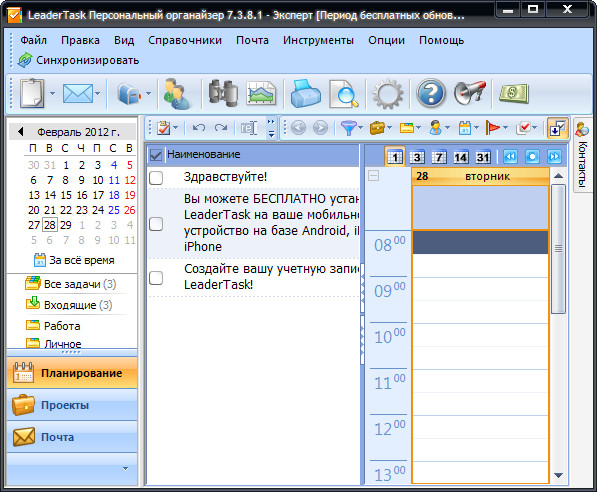Open the new envelope mail dropdown arrow

[97, 93]
